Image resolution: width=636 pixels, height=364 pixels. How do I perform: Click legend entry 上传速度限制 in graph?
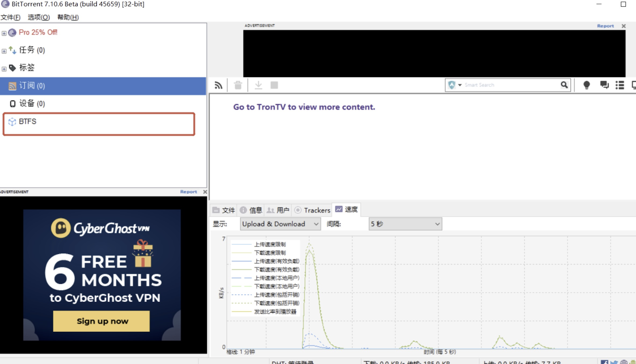pos(270,244)
